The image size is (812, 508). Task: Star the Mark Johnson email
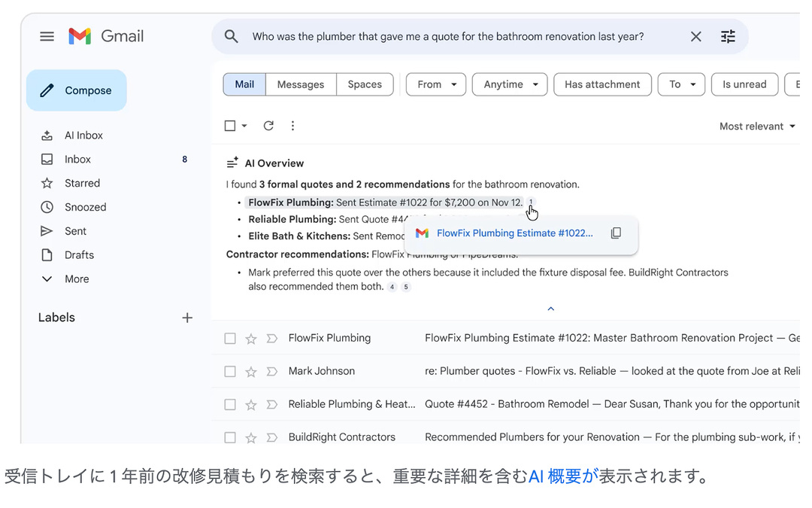pos(251,372)
